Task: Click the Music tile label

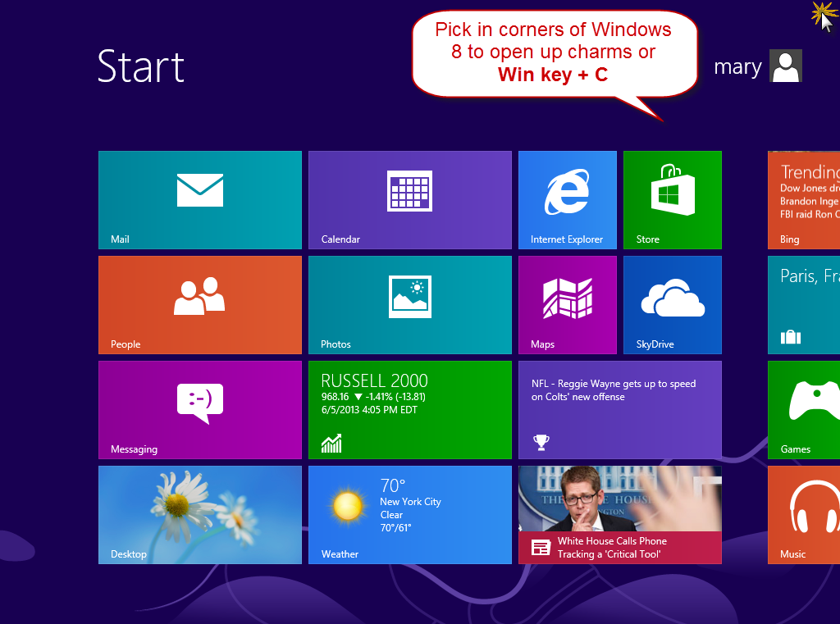Action: (792, 554)
